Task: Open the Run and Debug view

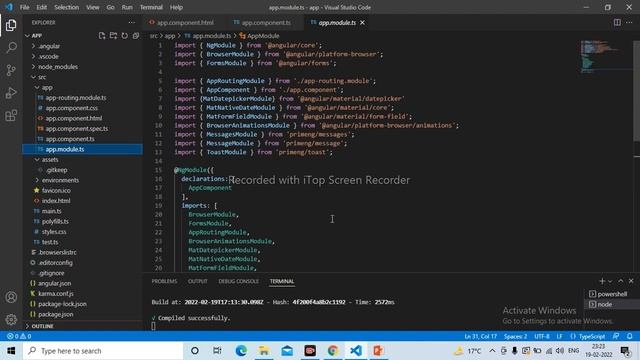Action: coord(11,93)
